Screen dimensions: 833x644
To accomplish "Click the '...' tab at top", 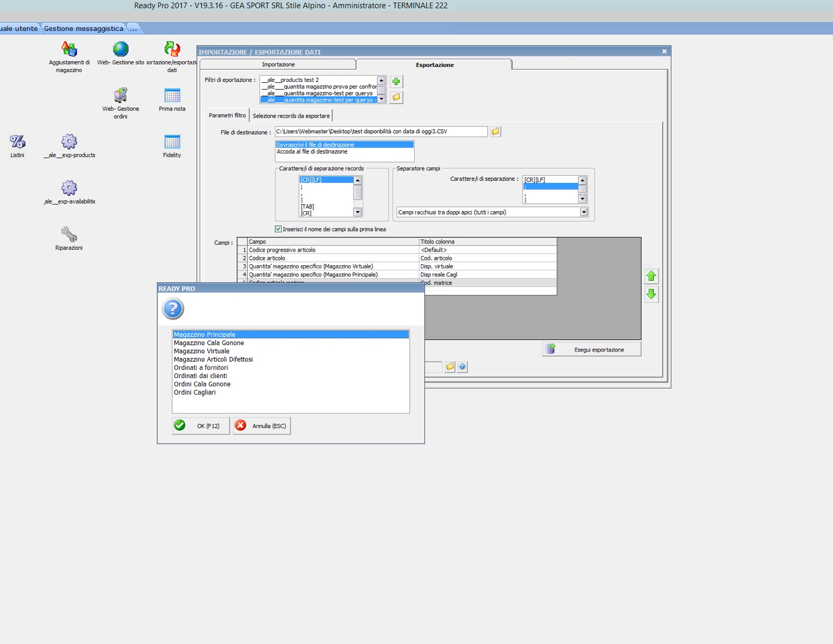I will coord(133,29).
